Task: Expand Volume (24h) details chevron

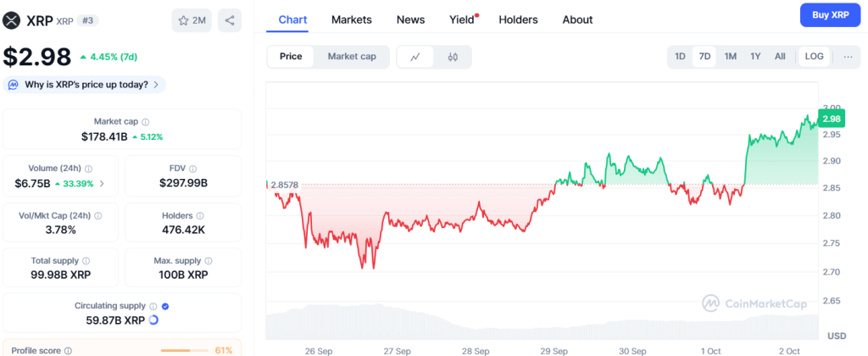Action: coord(103,183)
